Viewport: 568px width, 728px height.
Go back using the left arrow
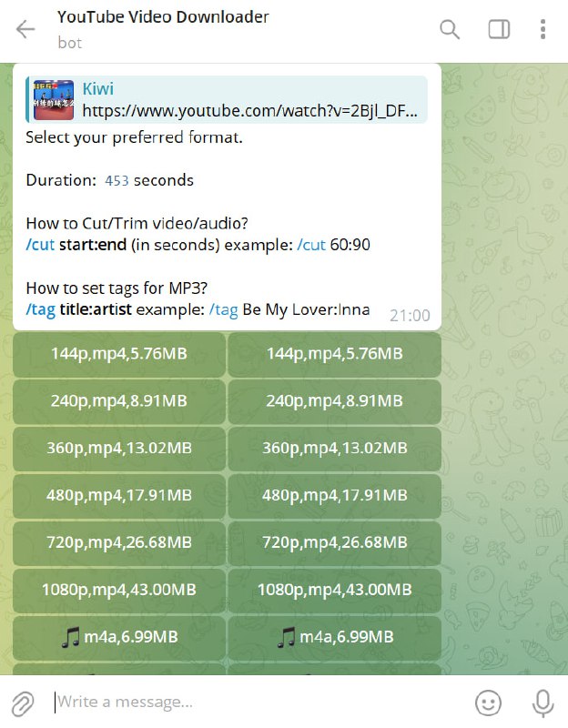25,29
